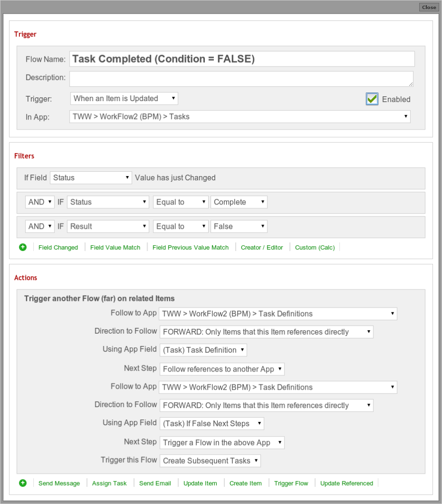The height and width of the screenshot is (504, 442).
Task: Add a Send Message action
Action: tap(59, 484)
